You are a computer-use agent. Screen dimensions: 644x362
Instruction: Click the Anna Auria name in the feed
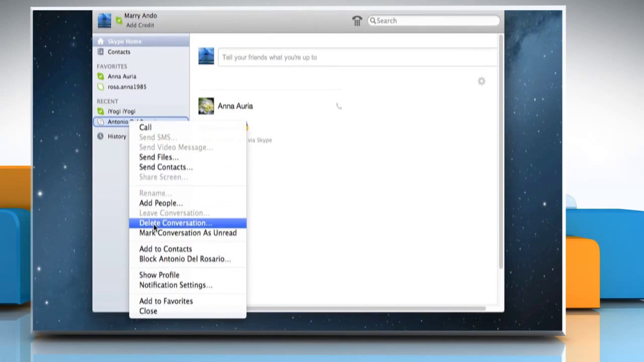point(235,106)
